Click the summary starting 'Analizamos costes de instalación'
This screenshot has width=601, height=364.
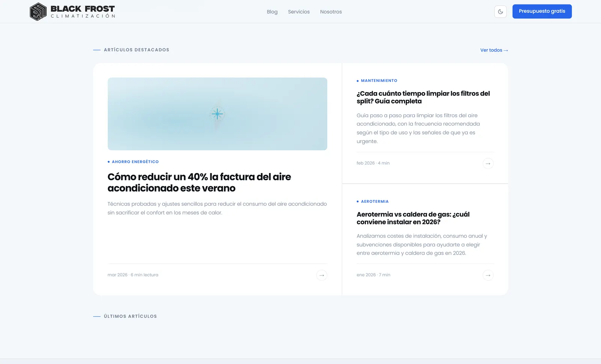point(422,245)
